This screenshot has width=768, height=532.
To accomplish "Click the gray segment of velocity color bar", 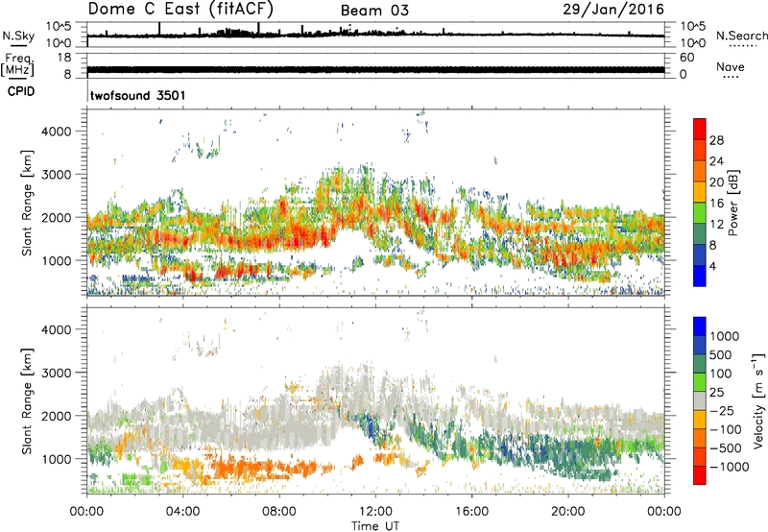I will (700, 400).
